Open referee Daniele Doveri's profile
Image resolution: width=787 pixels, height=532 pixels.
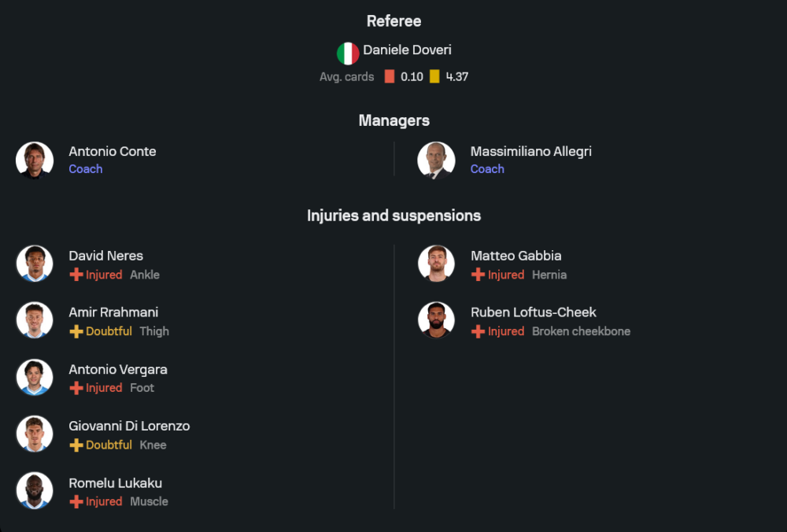coord(407,50)
